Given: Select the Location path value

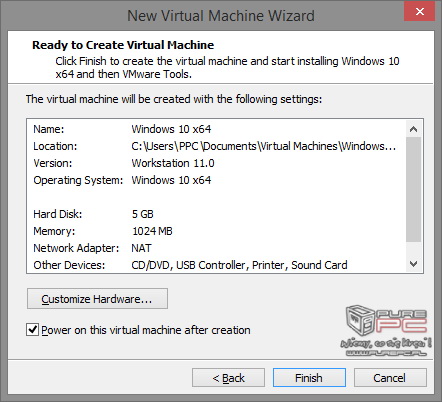Looking at the screenshot, I should pos(263,146).
